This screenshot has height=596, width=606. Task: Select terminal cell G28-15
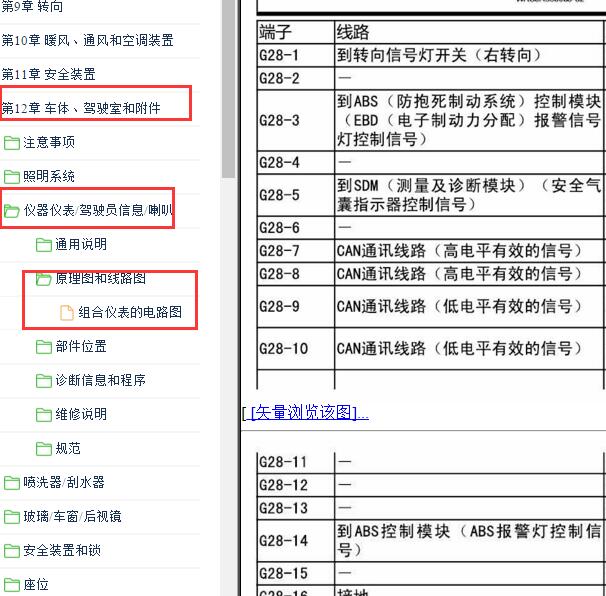point(296,573)
